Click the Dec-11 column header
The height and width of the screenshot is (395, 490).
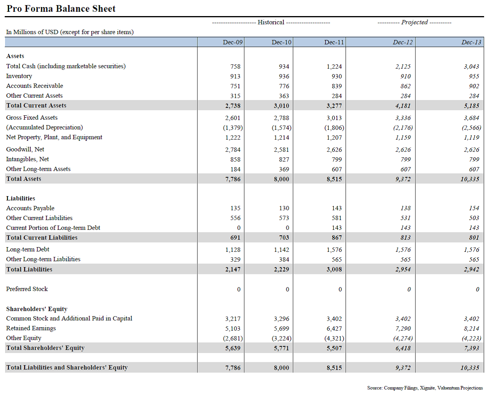[x=334, y=42]
